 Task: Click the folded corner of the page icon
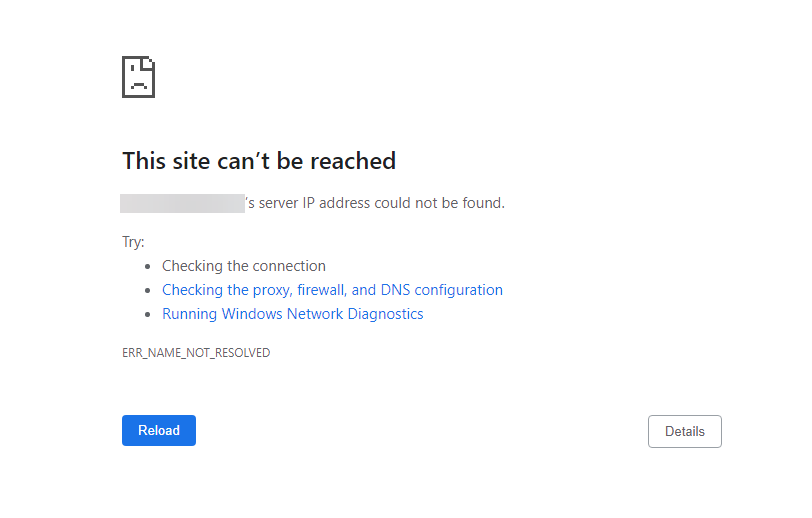click(x=149, y=63)
